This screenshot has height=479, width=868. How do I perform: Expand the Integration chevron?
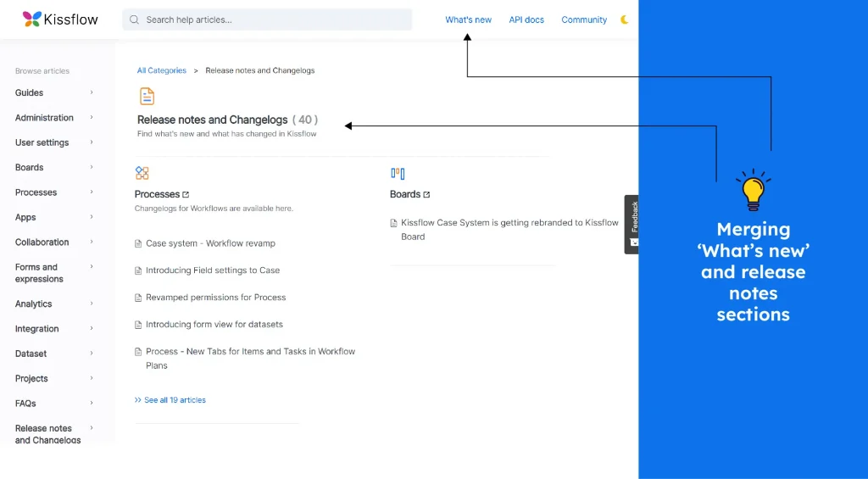(92, 328)
